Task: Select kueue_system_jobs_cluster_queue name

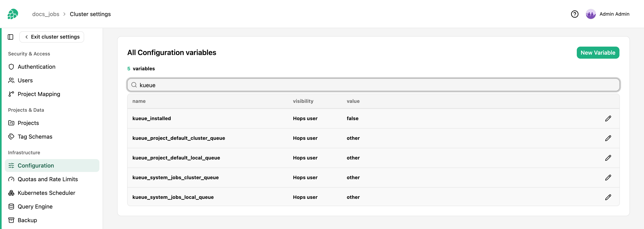Action: click(x=175, y=178)
